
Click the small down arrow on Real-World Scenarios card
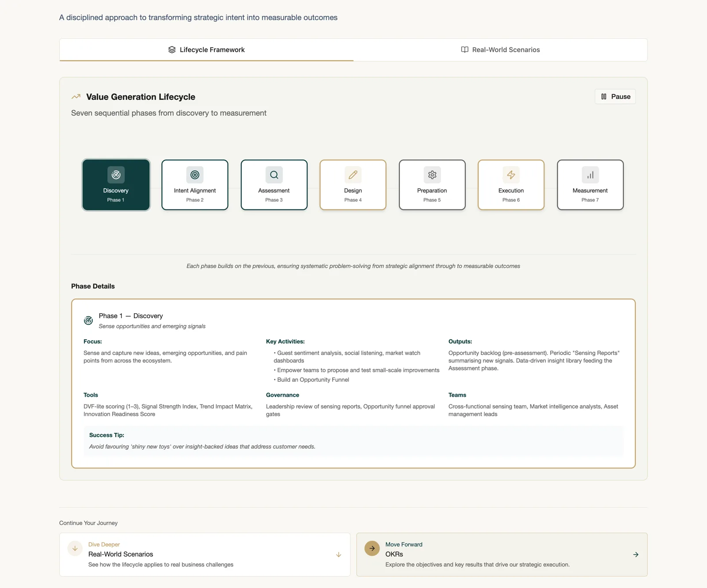[338, 554]
